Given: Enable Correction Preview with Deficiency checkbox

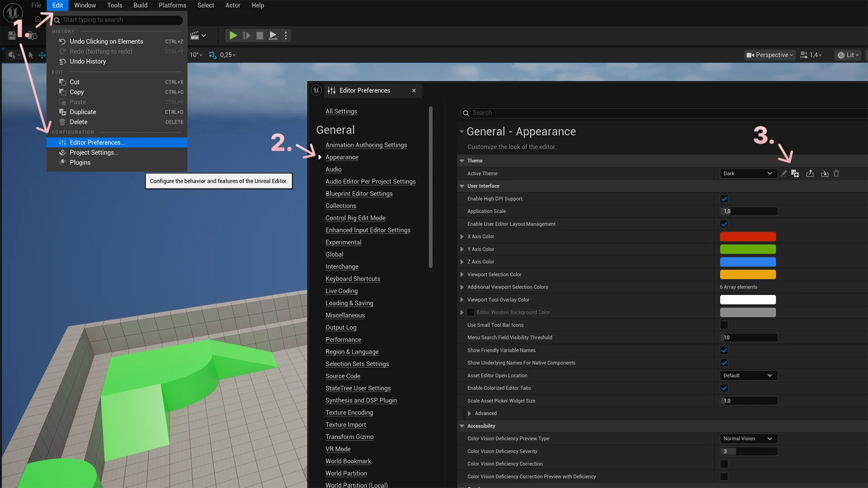Looking at the screenshot, I should [724, 477].
